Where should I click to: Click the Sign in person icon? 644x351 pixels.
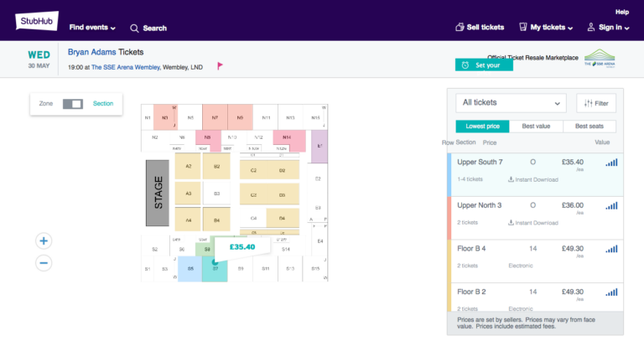[590, 27]
